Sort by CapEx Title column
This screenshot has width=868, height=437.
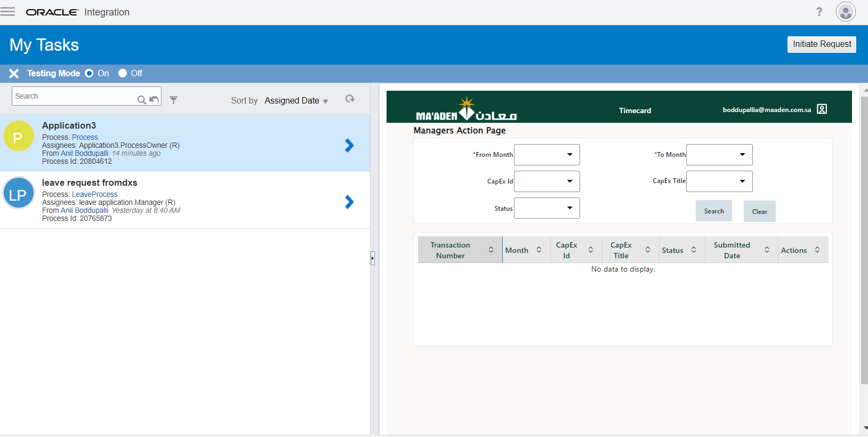pyautogui.click(x=648, y=250)
